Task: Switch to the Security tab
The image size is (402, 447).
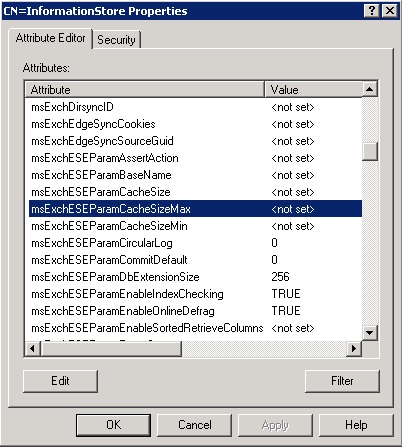Action: point(116,40)
